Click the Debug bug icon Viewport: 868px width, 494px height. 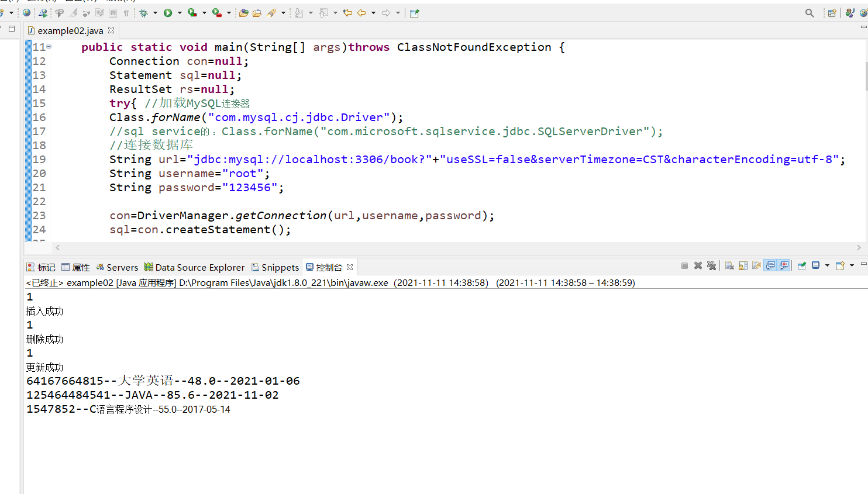point(143,13)
